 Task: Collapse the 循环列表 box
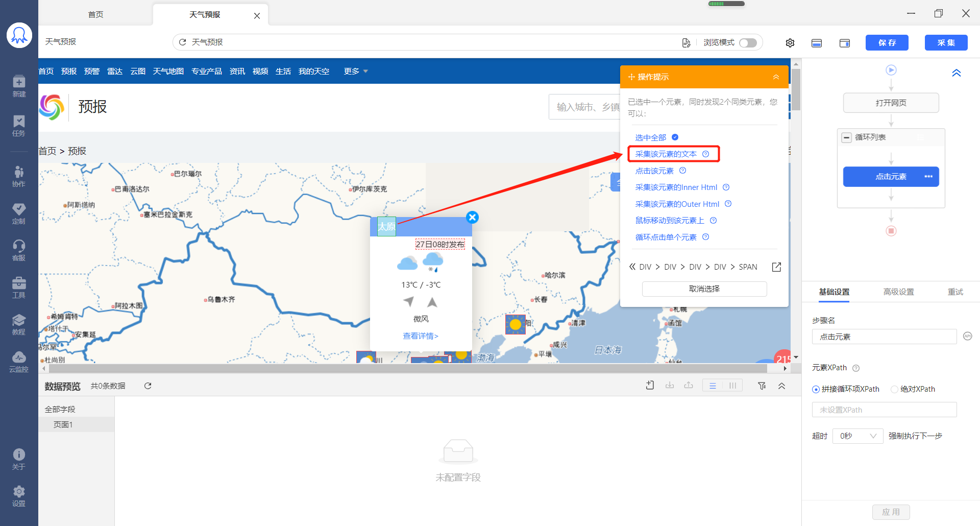(x=847, y=137)
